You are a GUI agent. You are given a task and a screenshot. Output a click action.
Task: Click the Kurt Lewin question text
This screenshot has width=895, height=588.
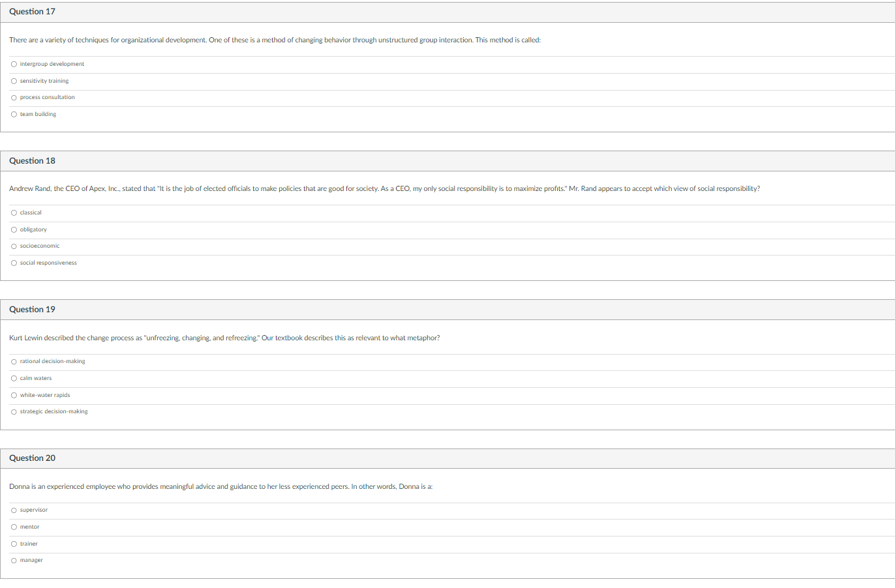tap(224, 338)
